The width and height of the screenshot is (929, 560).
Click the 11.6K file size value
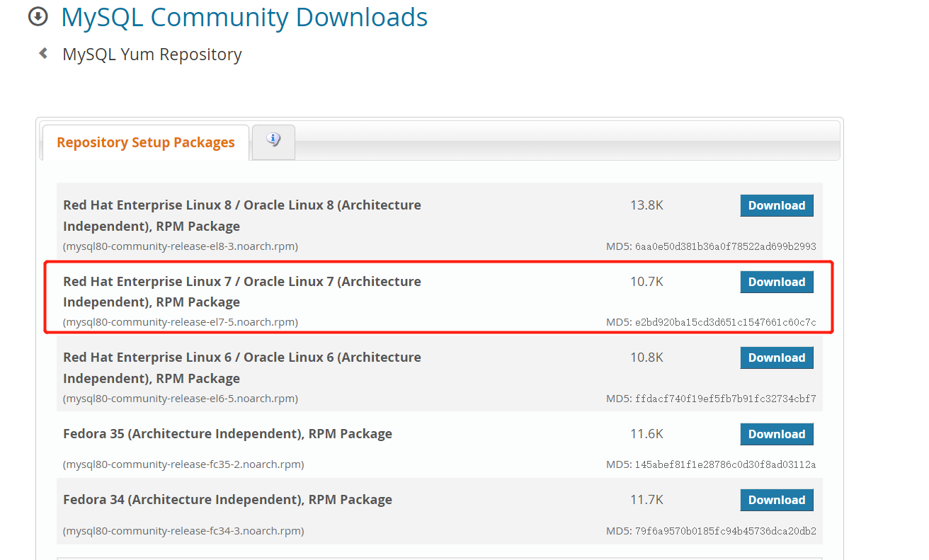pyautogui.click(x=646, y=434)
